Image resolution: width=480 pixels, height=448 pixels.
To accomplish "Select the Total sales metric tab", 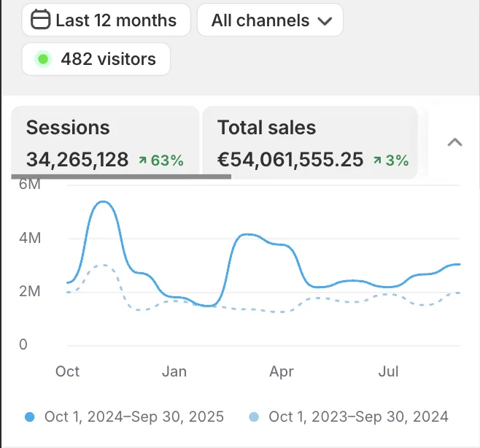I will (310, 142).
